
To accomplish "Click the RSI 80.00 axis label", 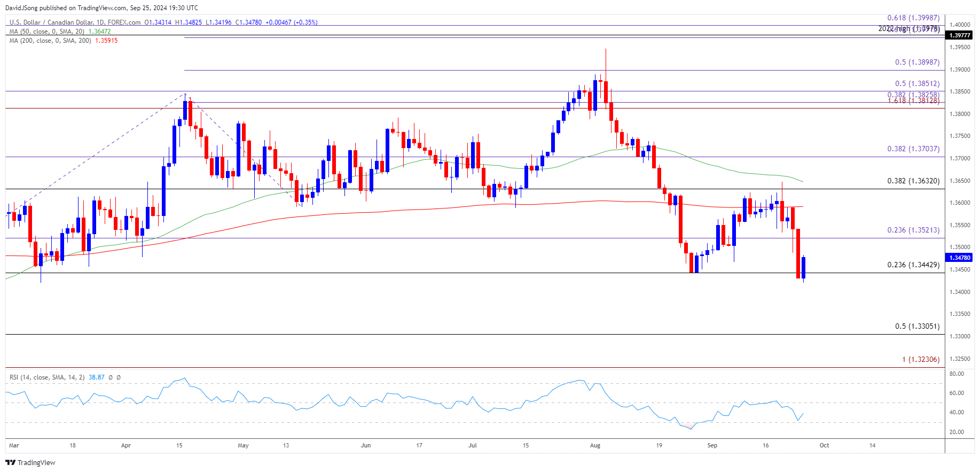I will click(957, 374).
